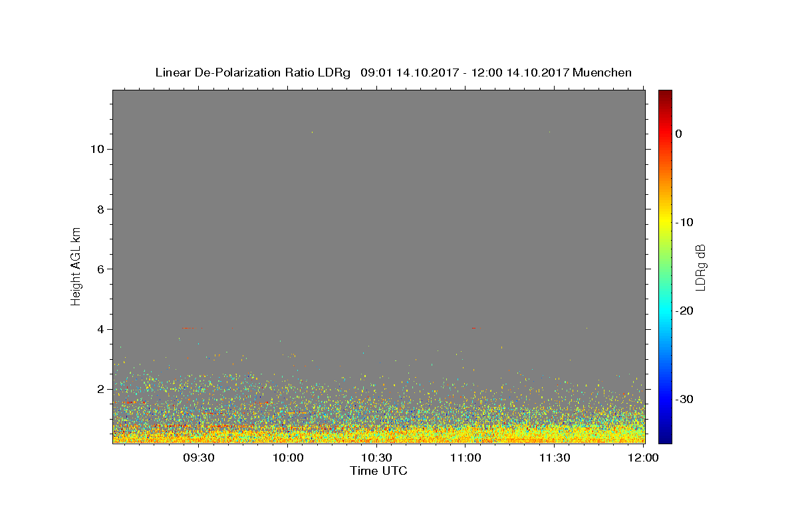Click the 11:30 time axis label
The height and width of the screenshot is (532, 798).
pyautogui.click(x=555, y=458)
